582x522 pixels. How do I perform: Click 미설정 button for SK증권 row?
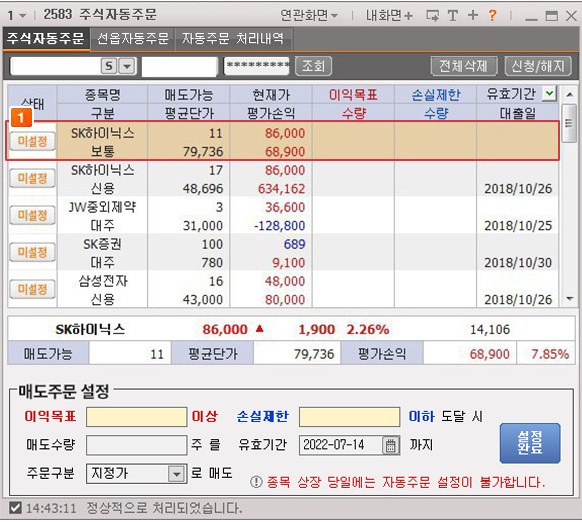point(32,252)
